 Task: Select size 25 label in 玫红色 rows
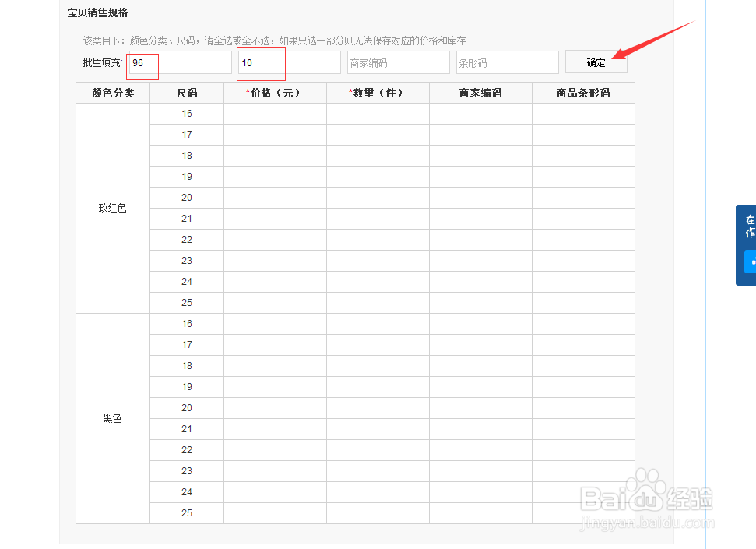(187, 303)
